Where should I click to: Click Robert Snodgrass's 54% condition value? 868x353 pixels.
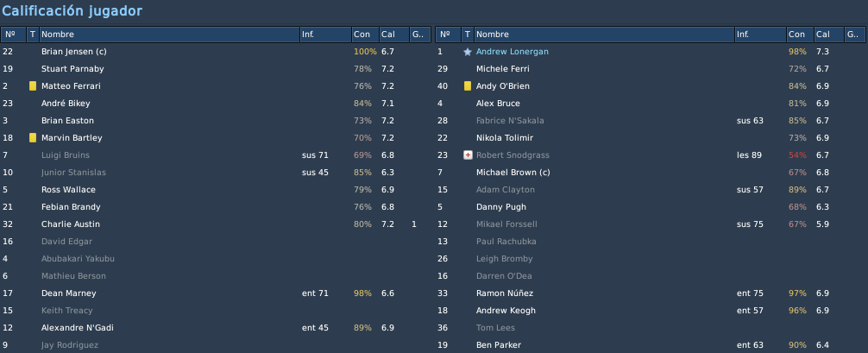798,155
